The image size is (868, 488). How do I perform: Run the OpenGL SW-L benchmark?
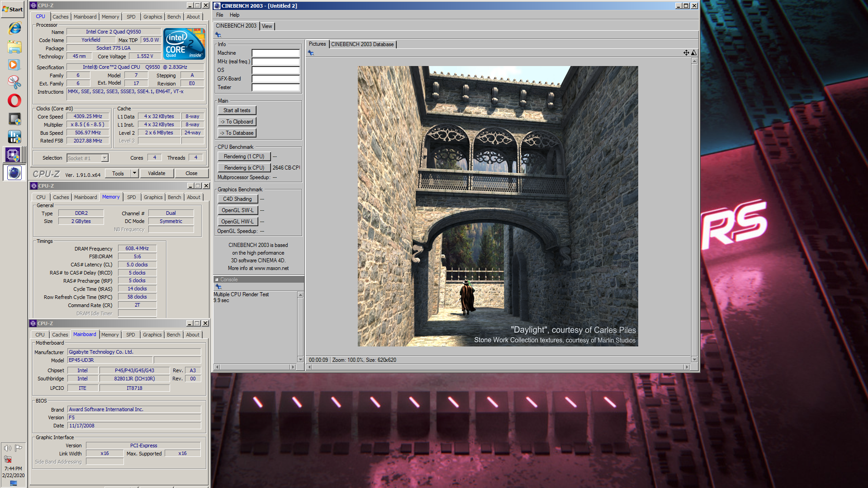237,210
